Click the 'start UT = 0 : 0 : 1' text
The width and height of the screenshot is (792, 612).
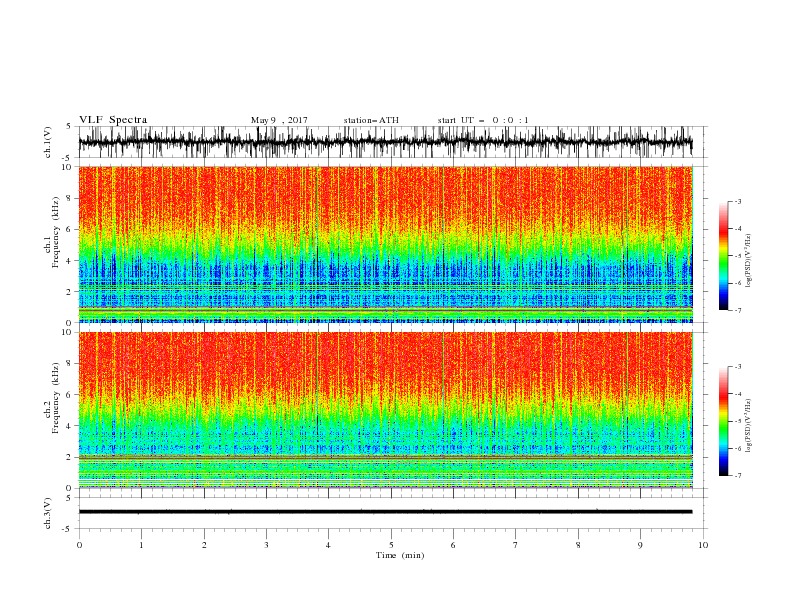coord(483,120)
